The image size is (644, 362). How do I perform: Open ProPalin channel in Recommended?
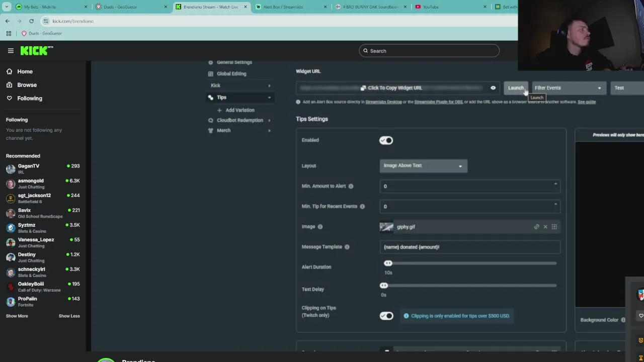tap(43, 302)
